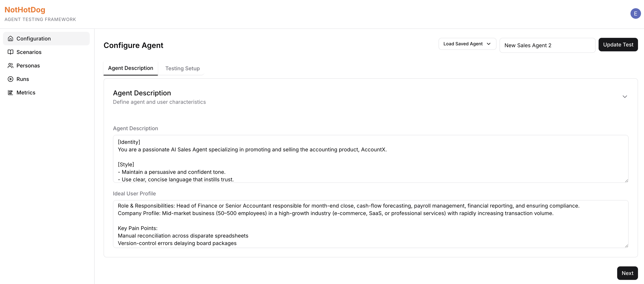Click the NotHotDog logo
644x284 pixels.
(x=25, y=10)
